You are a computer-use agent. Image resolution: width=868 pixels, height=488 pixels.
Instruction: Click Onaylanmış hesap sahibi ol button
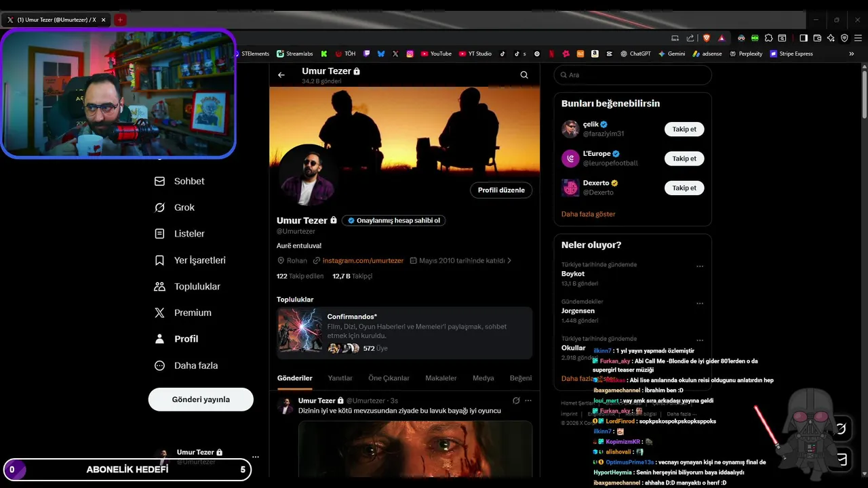pyautogui.click(x=393, y=220)
